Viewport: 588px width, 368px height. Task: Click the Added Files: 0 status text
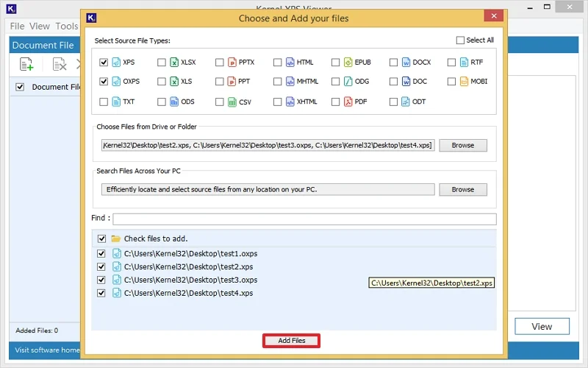tap(37, 330)
